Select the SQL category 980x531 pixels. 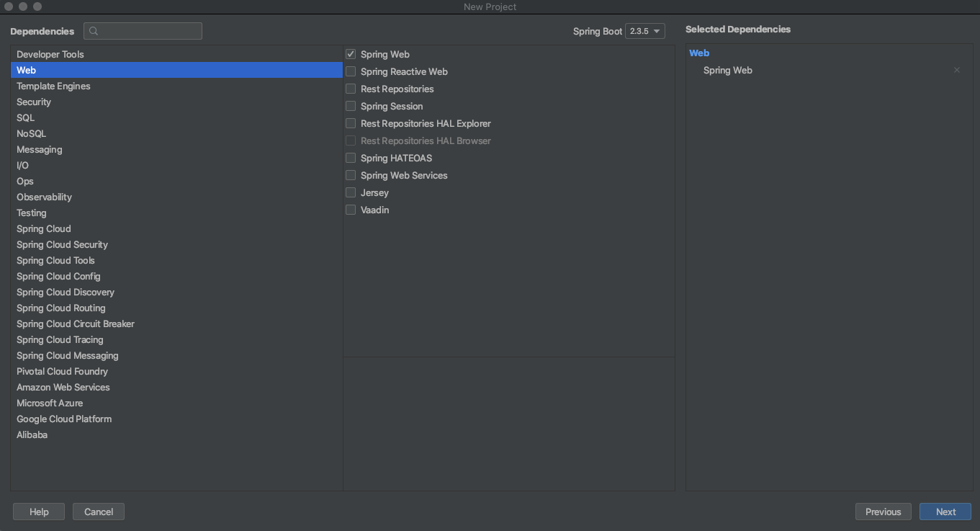[x=176, y=117]
